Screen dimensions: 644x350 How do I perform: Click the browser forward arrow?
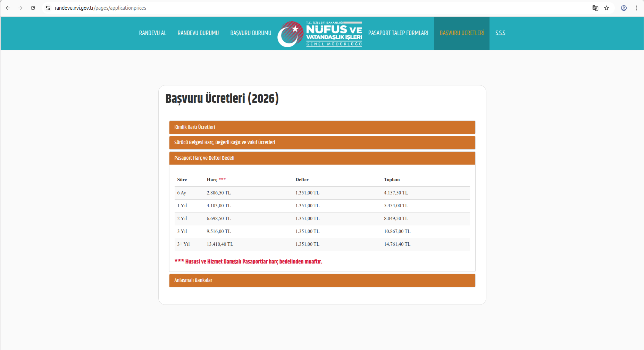click(x=20, y=8)
